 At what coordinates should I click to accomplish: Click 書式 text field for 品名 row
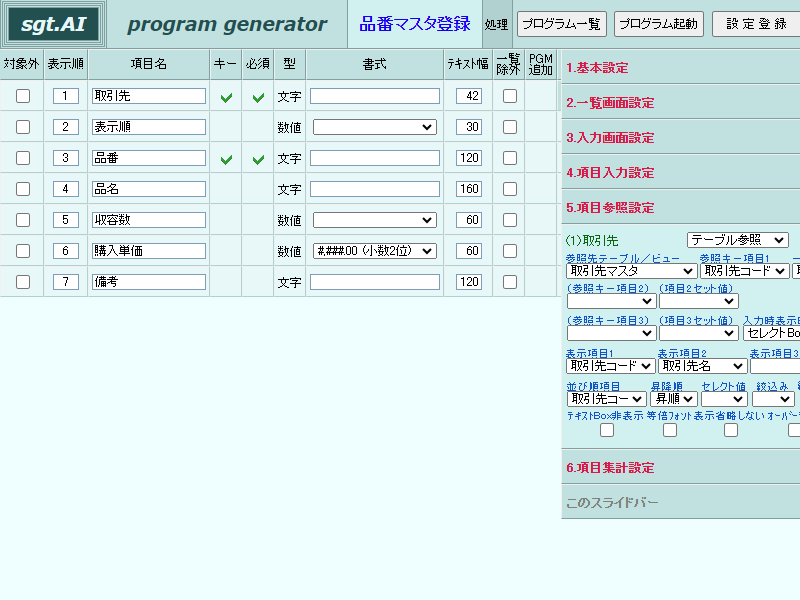pyautogui.click(x=374, y=189)
